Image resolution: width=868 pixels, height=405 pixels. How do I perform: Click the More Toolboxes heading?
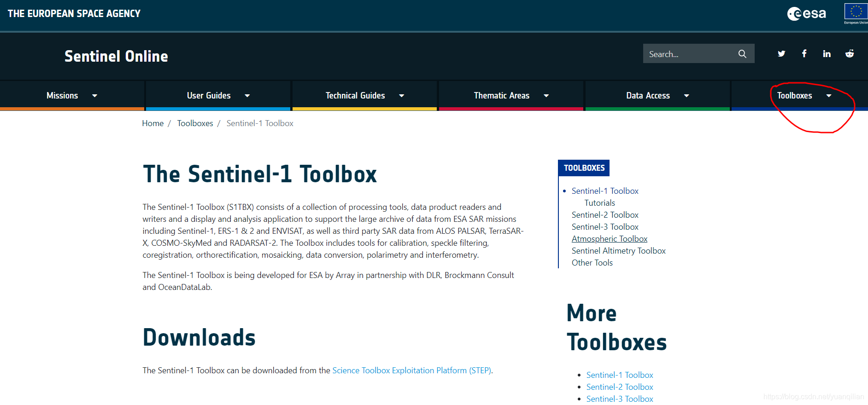(x=616, y=328)
